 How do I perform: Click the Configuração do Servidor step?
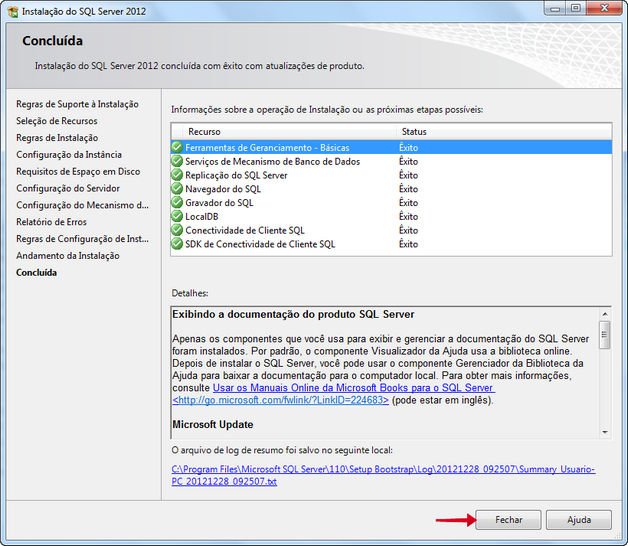tap(68, 188)
